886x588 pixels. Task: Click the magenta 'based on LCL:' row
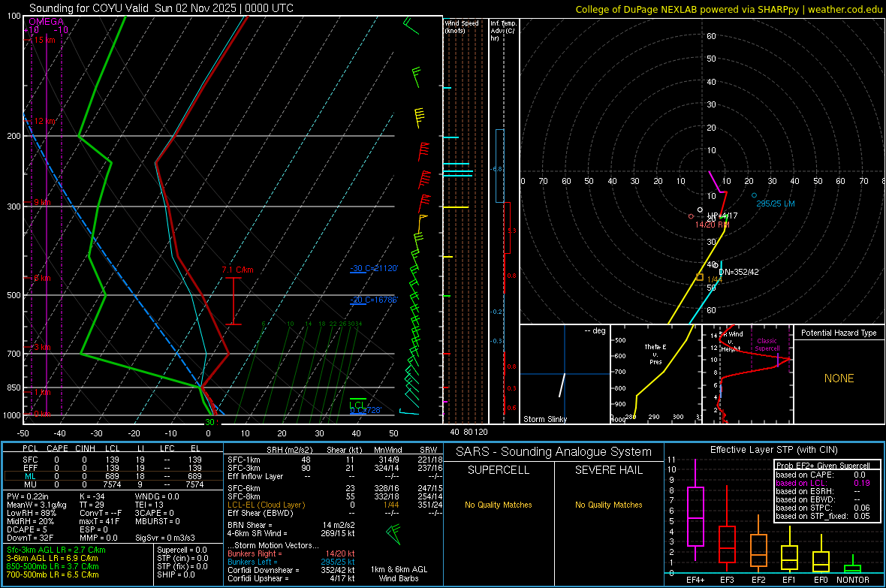(x=823, y=483)
